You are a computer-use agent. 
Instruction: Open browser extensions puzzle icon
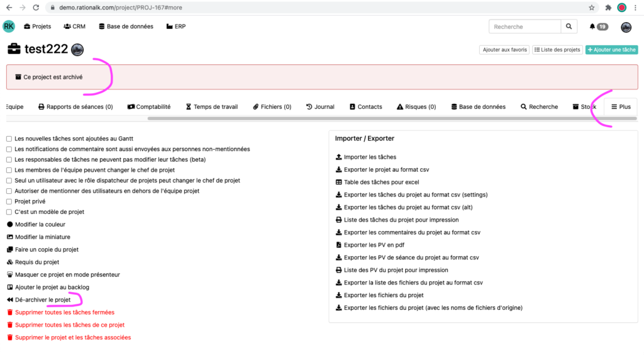(608, 8)
